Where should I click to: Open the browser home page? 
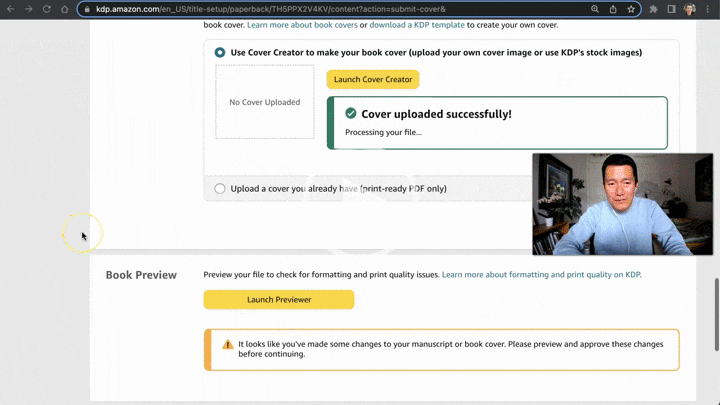coord(65,9)
